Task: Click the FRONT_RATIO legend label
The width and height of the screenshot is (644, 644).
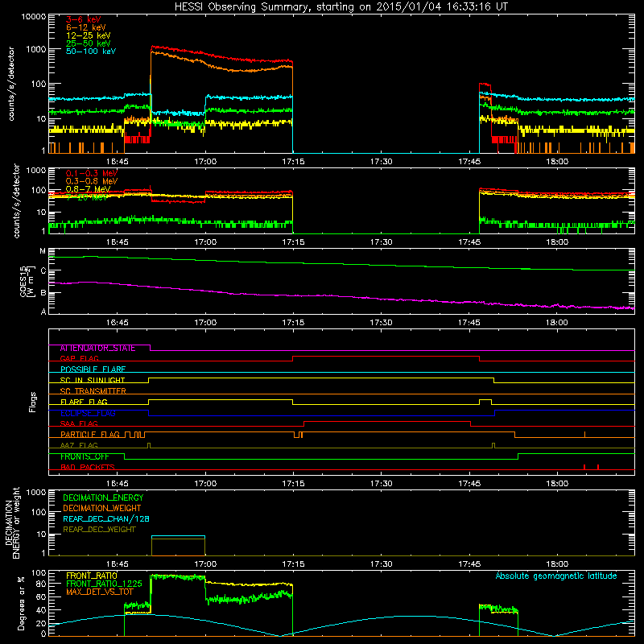Action: [x=92, y=576]
